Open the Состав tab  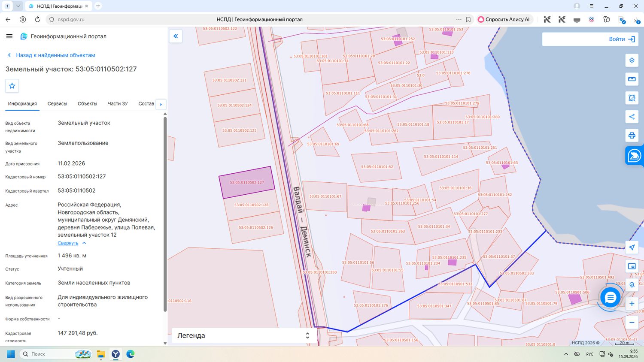[146, 104]
